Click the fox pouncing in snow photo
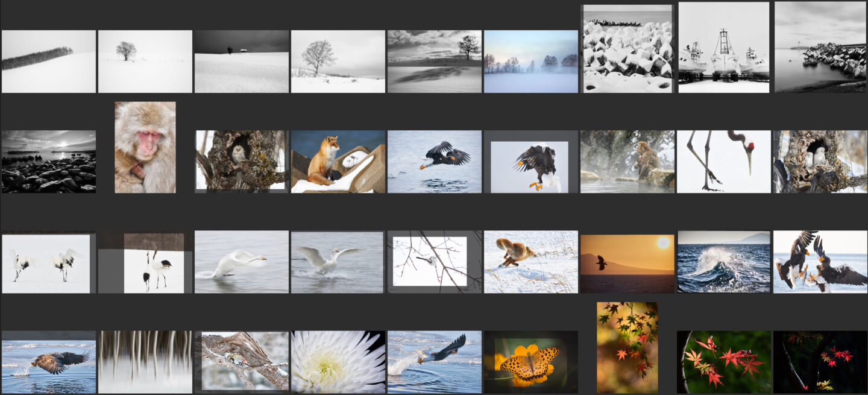This screenshot has height=395, width=868. (530, 262)
